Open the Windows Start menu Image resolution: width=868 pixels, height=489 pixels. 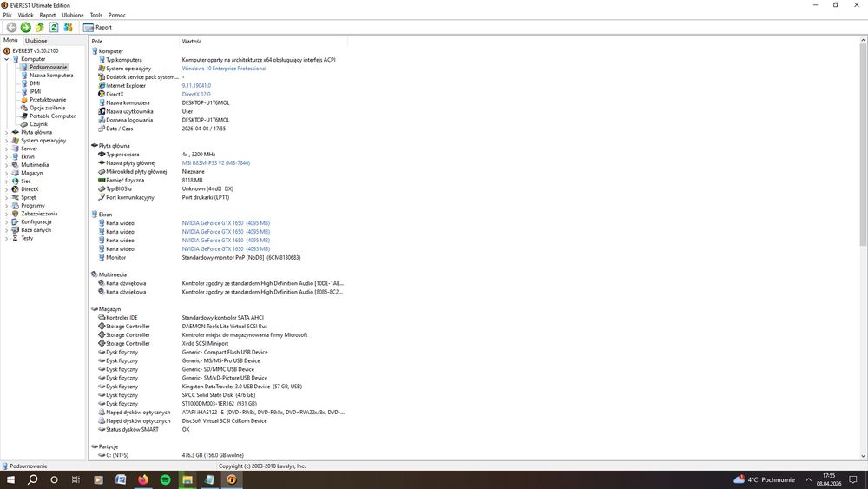(x=10, y=479)
